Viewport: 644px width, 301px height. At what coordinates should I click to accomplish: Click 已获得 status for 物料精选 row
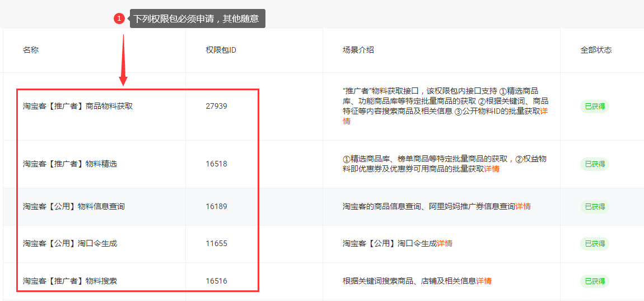[x=594, y=164]
